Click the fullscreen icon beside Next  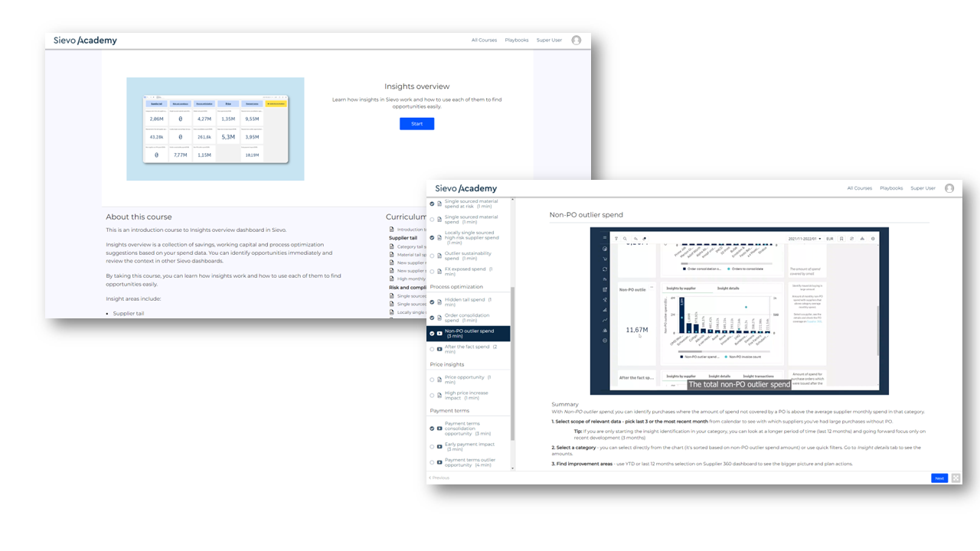955,478
